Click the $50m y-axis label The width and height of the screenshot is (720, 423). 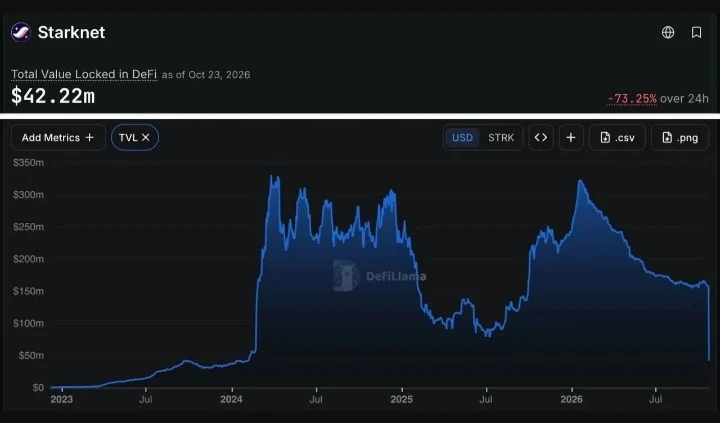point(31,355)
